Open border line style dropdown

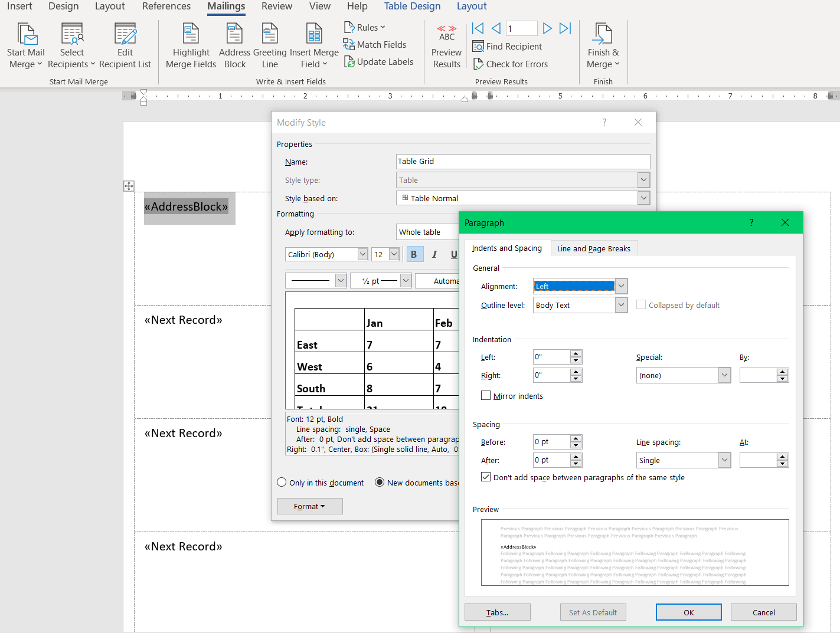(x=341, y=281)
